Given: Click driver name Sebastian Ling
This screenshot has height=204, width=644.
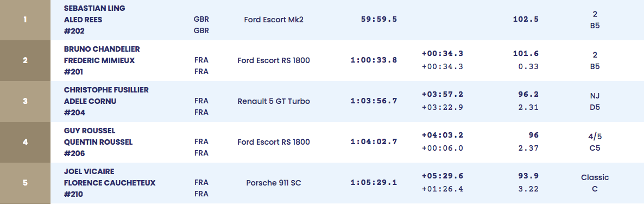Looking at the screenshot, I should [94, 8].
